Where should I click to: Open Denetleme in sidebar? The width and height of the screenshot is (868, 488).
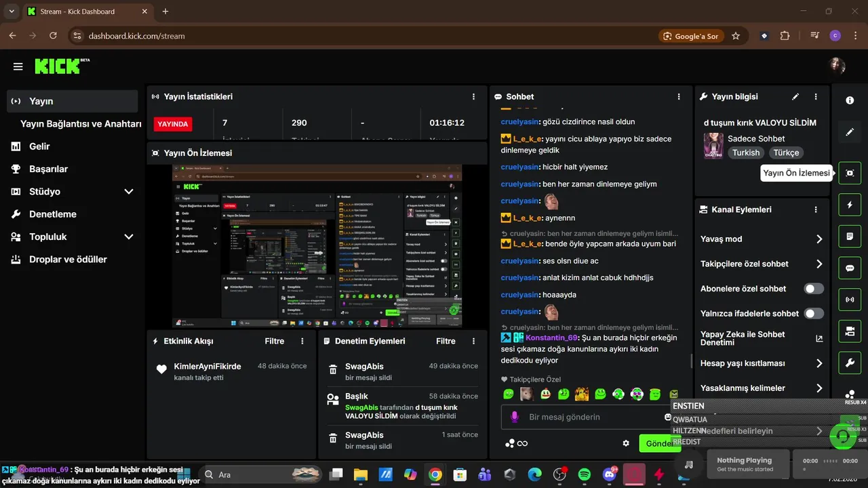[x=52, y=214]
